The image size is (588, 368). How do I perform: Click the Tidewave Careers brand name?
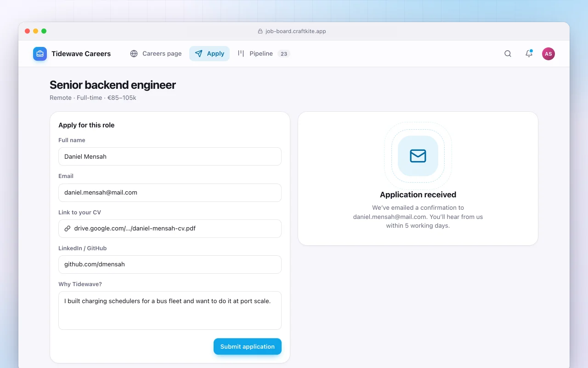81,54
